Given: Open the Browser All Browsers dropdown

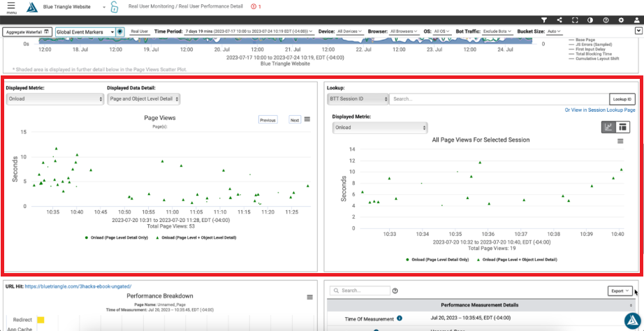Looking at the screenshot, I should coord(404,31).
